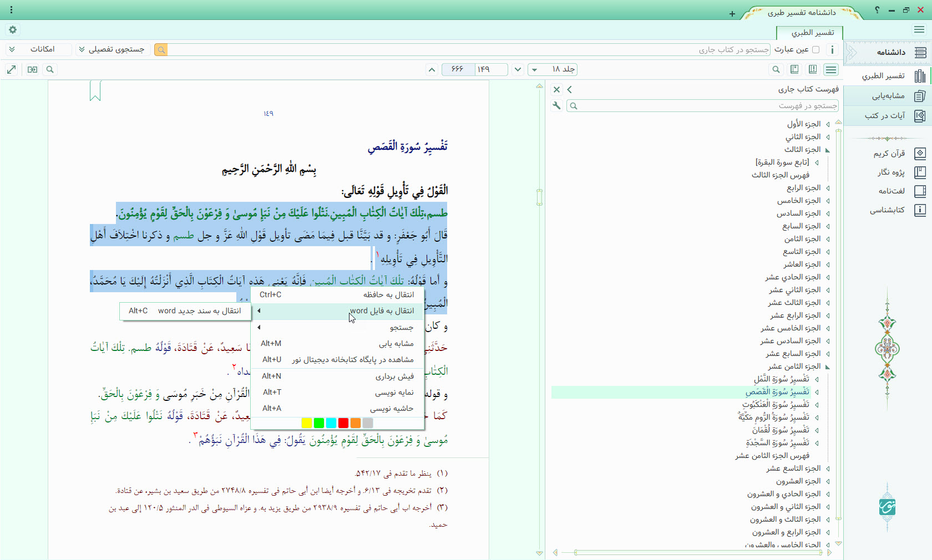The height and width of the screenshot is (560, 932).
Task: Click the expand view arrow icon
Action: 11,69
